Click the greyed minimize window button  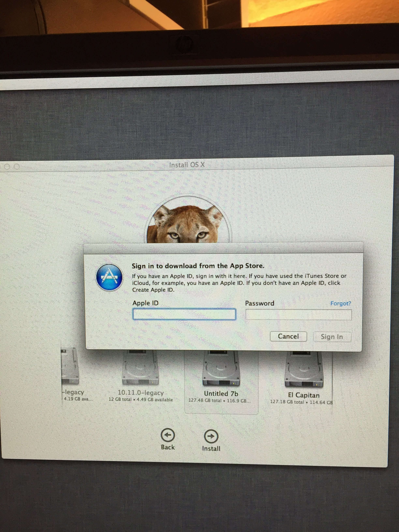click(x=7, y=167)
